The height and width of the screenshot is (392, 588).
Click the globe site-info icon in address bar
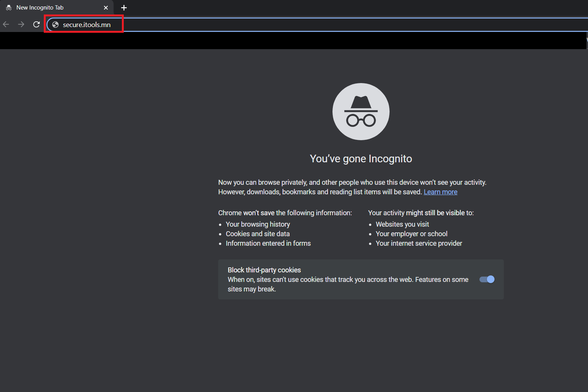tap(55, 25)
